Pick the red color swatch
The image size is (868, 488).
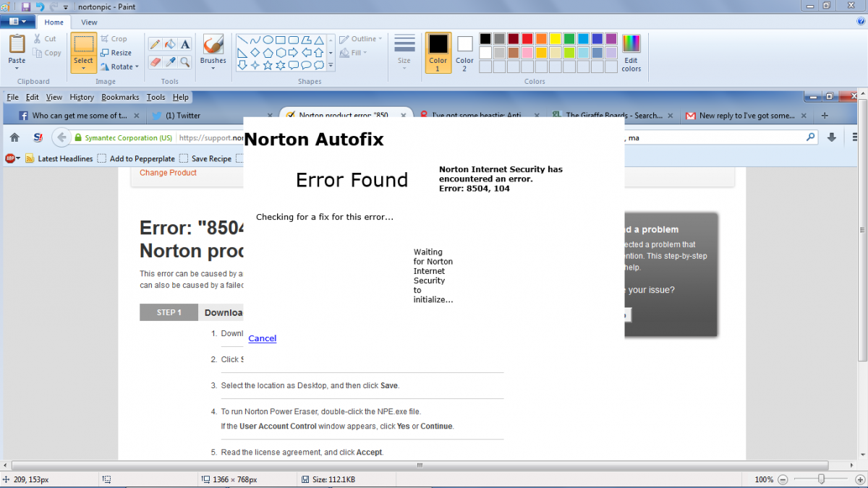(x=527, y=39)
